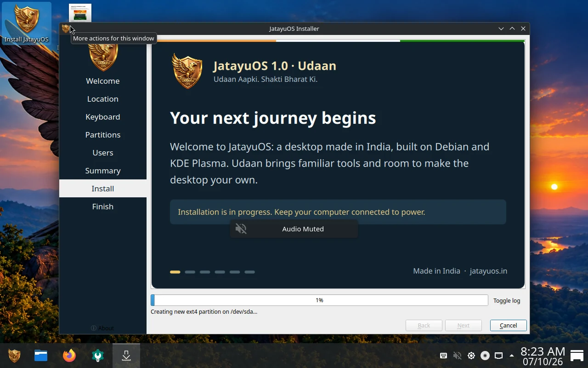Click the jatayuos.in text in the slide
Viewport: 588px width, 368px height.
pos(488,271)
